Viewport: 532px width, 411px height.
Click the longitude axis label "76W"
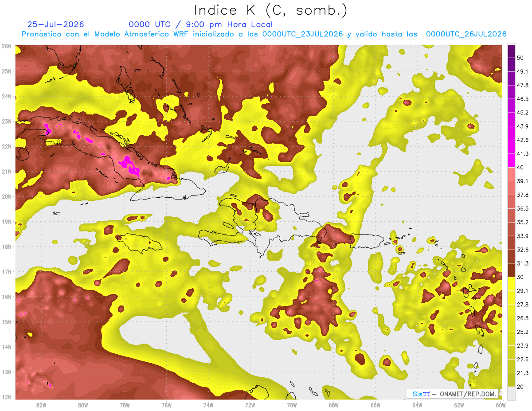[x=166, y=405]
